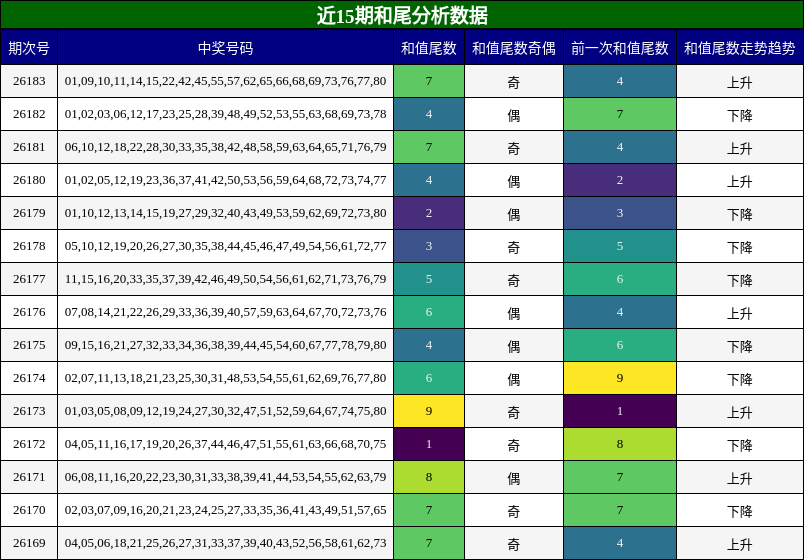Click the 中奖号码 column header
The height and width of the screenshot is (560, 804).
[x=226, y=48]
